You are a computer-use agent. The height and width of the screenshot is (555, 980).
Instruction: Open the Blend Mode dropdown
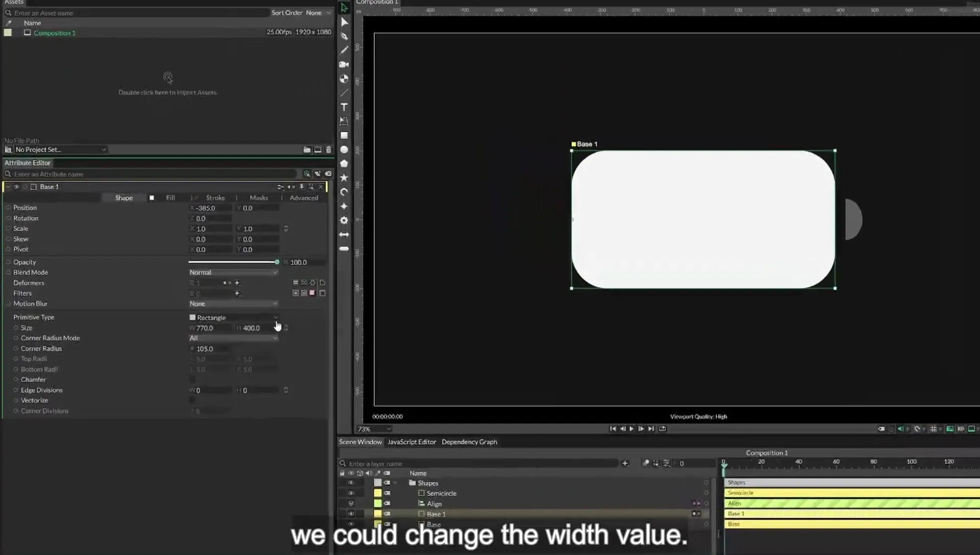(x=233, y=272)
